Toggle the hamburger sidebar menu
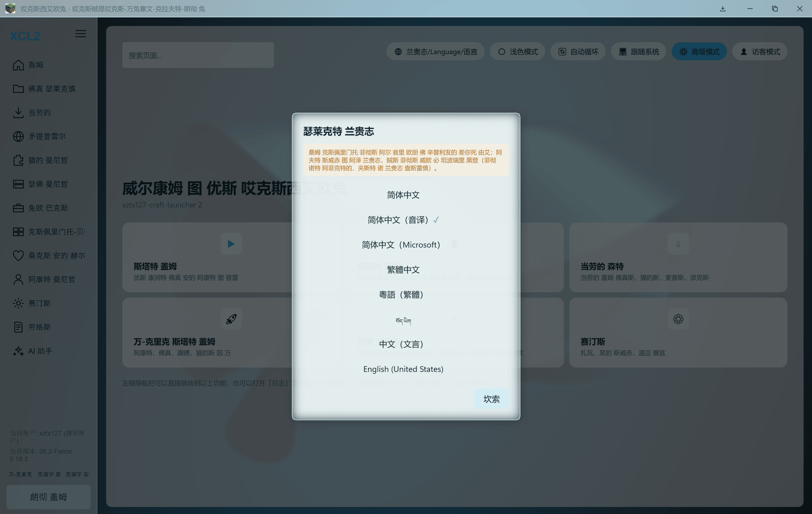 pos(80,34)
